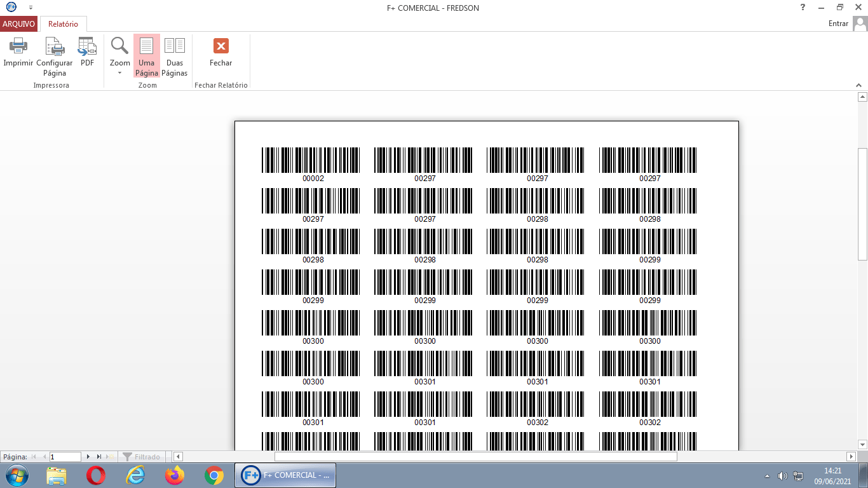Click the F+ COMERCIAL taskbar button

click(x=285, y=475)
